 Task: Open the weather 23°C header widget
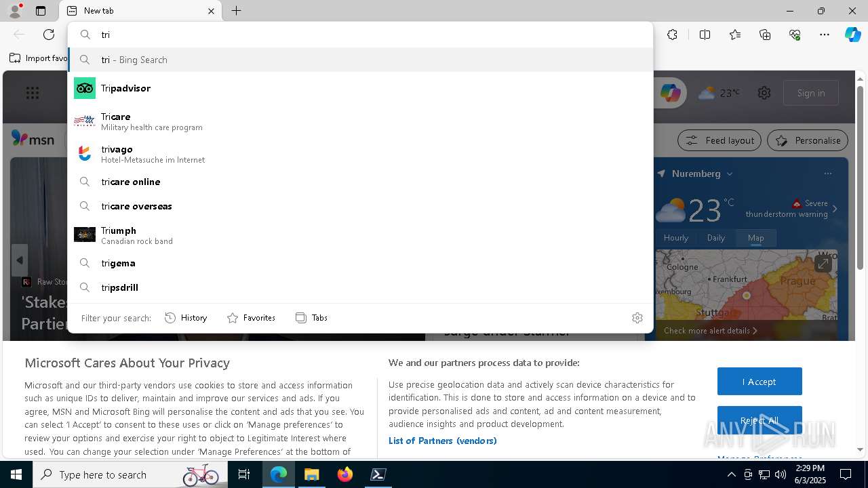point(719,93)
